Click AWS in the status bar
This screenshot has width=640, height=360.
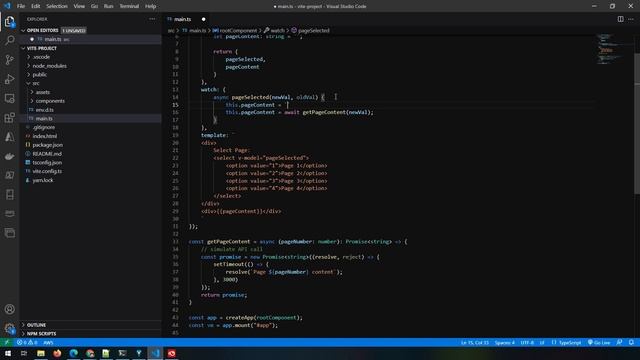pos(48,342)
